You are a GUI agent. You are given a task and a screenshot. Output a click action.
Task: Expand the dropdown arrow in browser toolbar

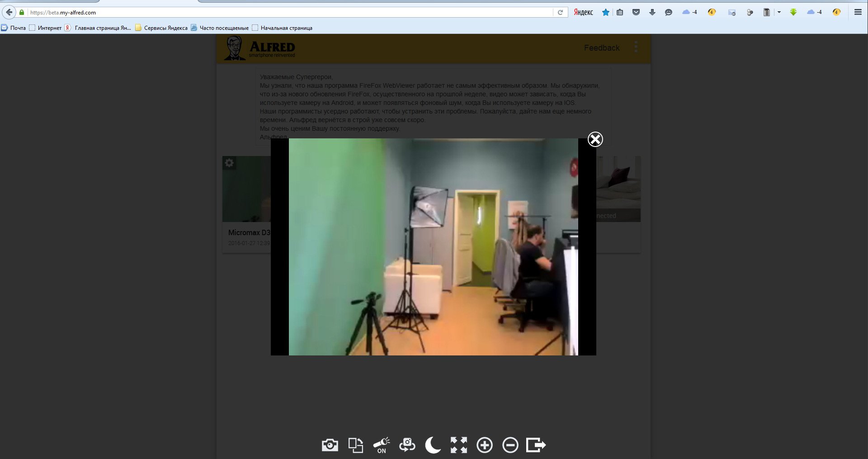[x=779, y=12]
